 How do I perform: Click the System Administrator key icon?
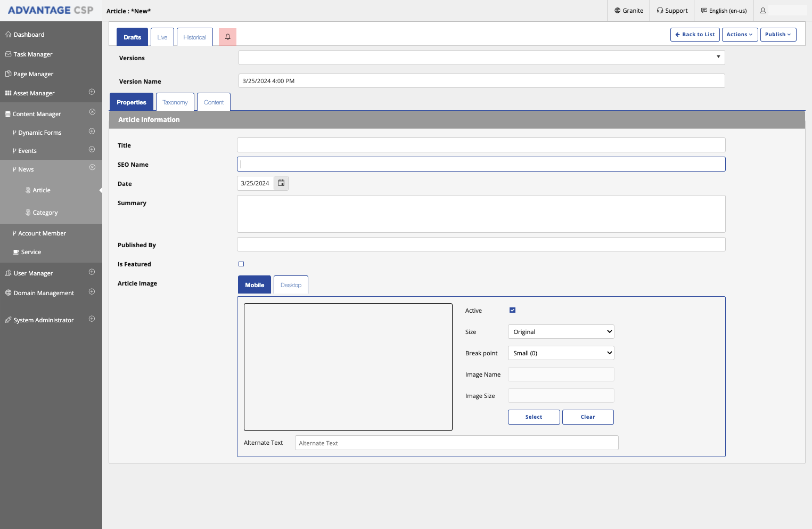click(x=9, y=320)
